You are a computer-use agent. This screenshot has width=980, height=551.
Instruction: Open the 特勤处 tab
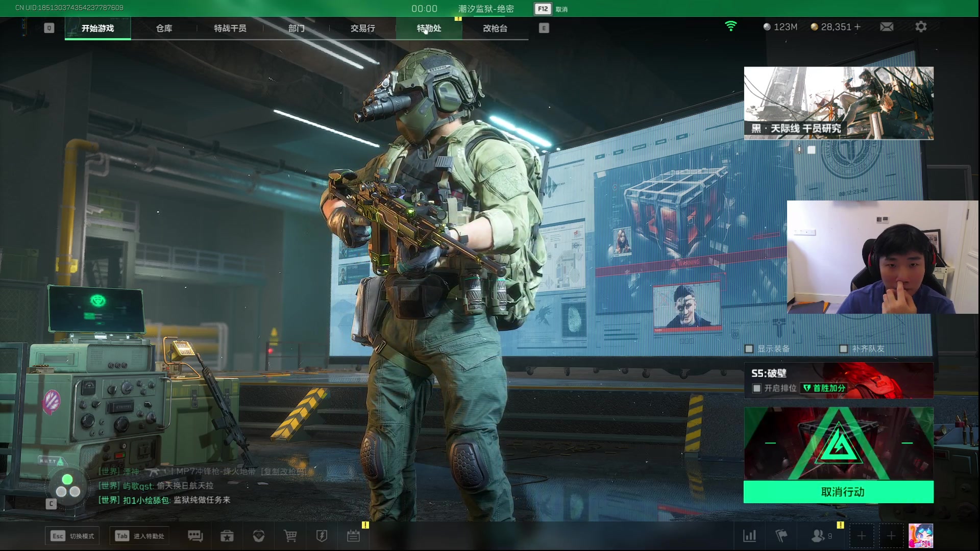(429, 28)
